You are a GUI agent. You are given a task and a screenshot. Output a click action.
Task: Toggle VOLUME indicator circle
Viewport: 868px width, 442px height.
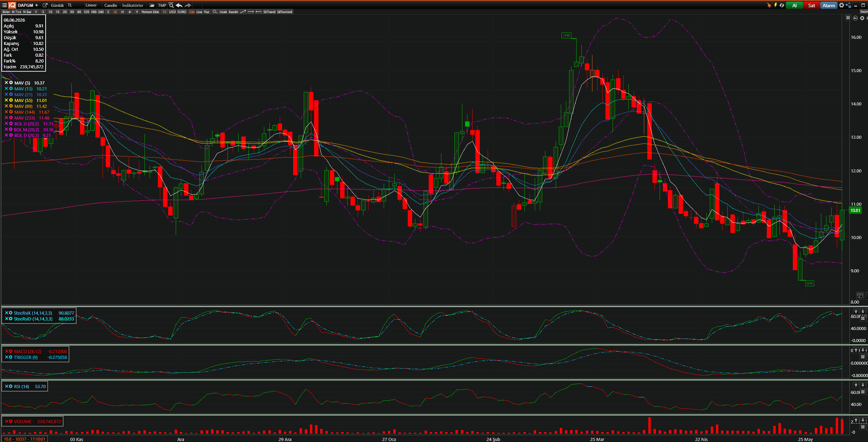11,421
